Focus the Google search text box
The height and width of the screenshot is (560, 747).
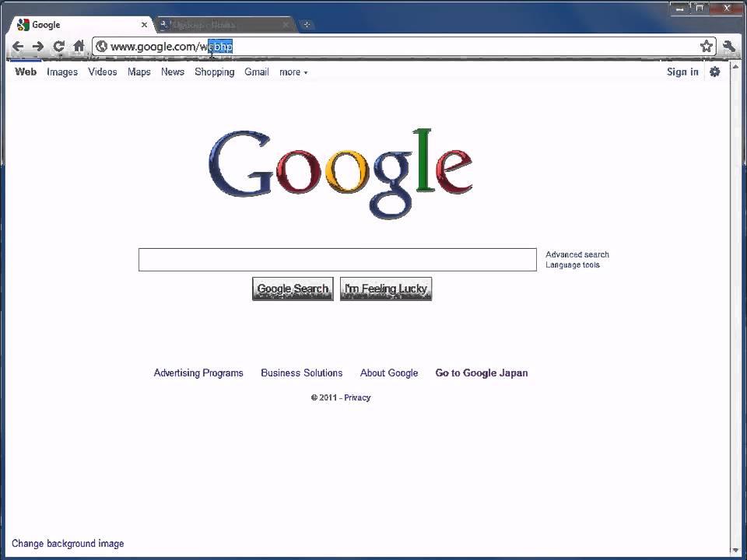[337, 260]
